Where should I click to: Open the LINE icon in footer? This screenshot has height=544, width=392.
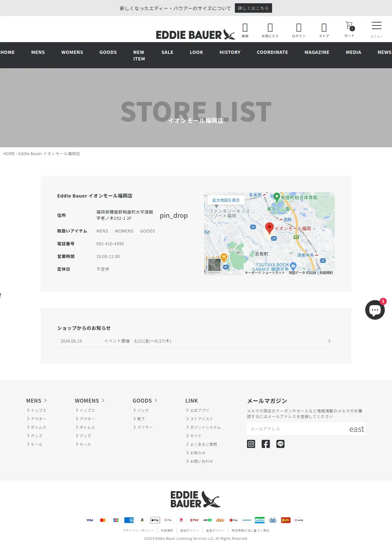(x=280, y=444)
